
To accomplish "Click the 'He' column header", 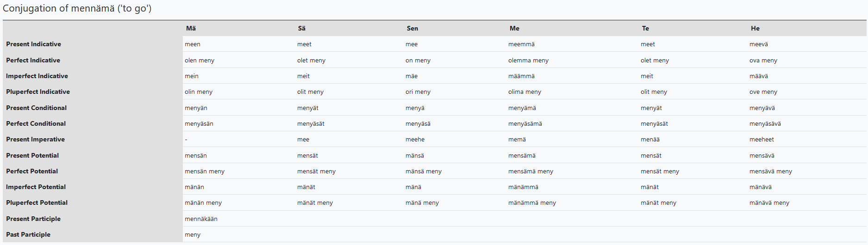I will tap(755, 28).
